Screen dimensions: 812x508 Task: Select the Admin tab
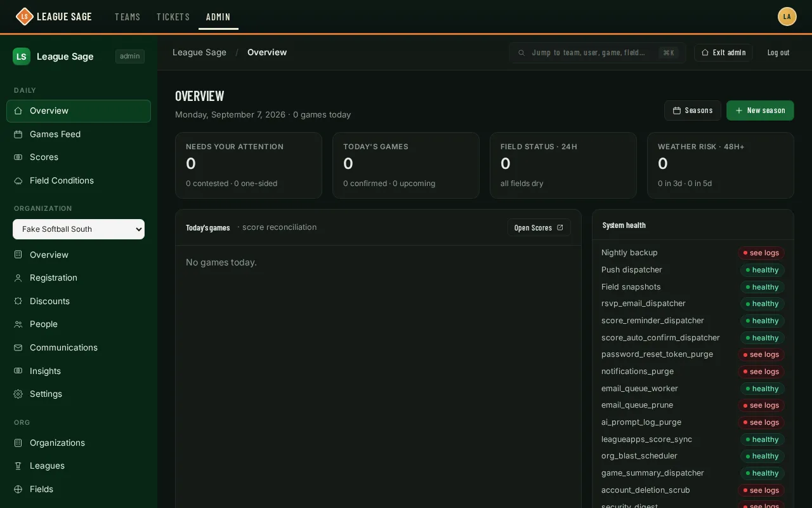218,17
